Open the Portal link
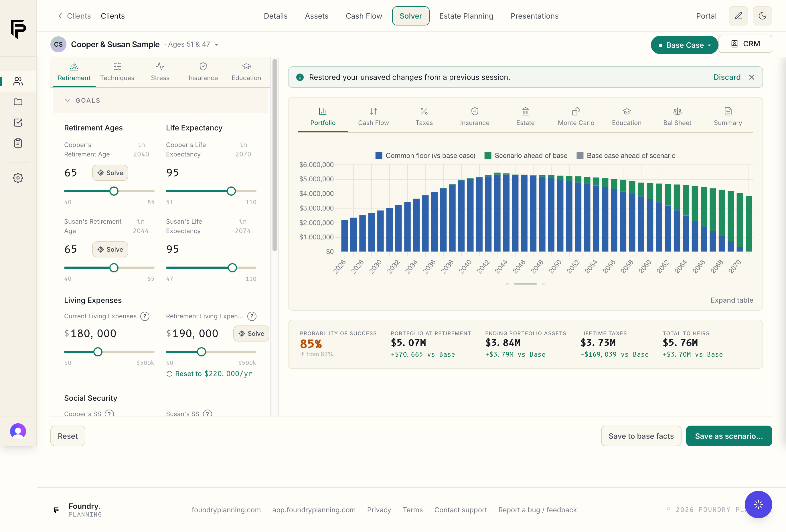Screen dimensions: 786x532 coord(706,16)
